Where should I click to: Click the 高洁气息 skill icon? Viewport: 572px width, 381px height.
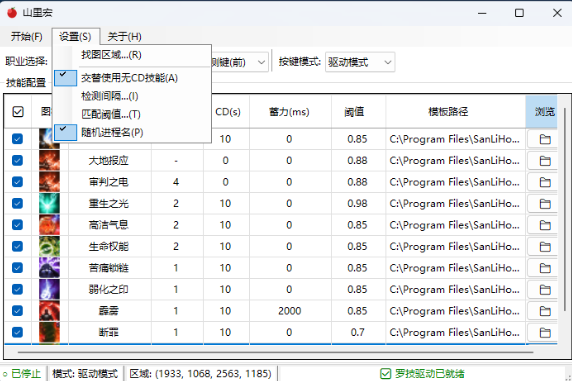(49, 225)
